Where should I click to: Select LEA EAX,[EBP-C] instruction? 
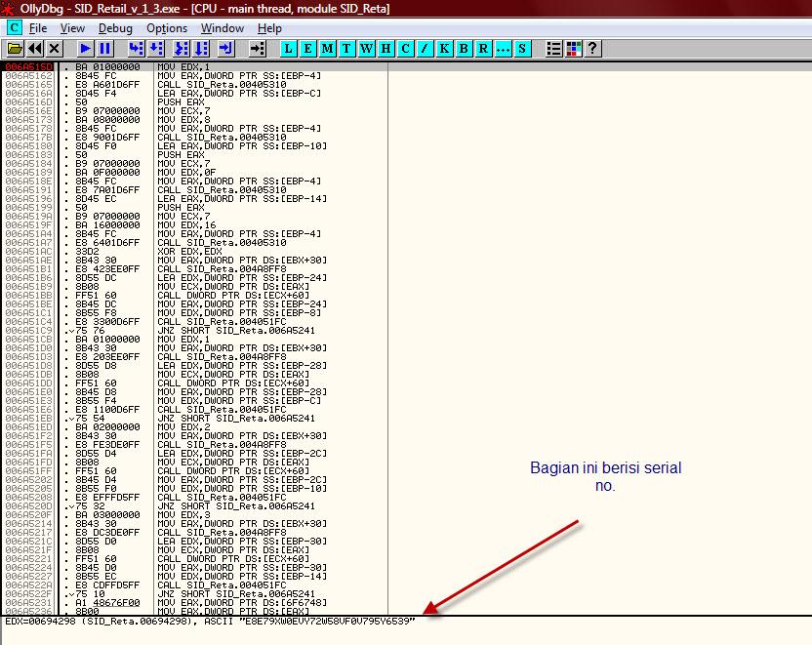[239, 93]
